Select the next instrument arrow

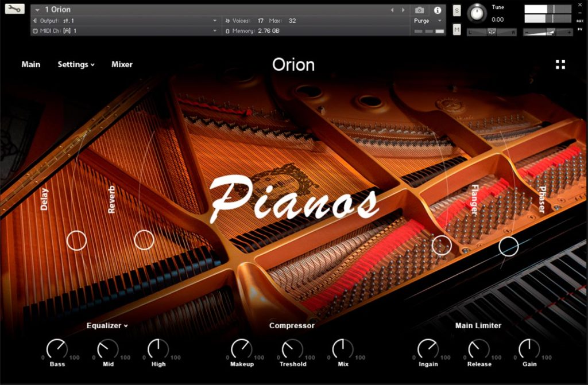click(x=403, y=10)
